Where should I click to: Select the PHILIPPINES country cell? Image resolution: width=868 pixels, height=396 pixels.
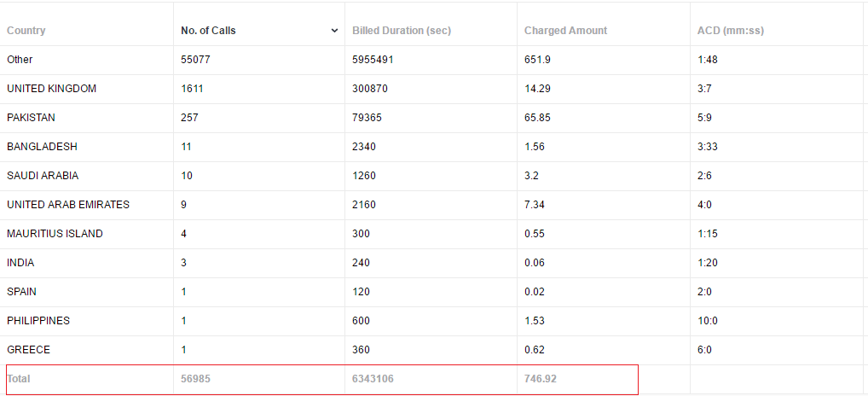[x=38, y=321]
